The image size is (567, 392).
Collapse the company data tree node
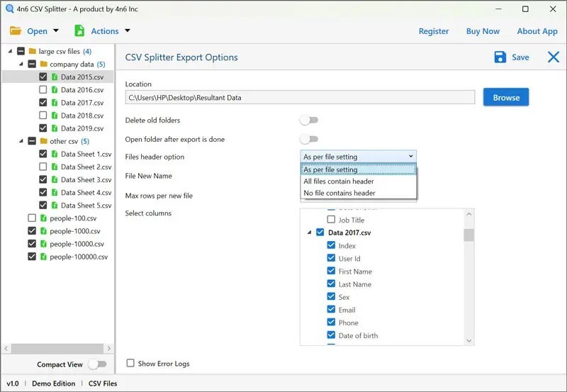pos(21,64)
